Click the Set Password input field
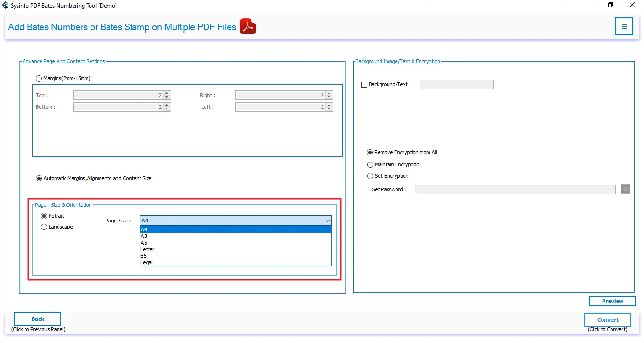Screen dimensions: 644x343 (515, 189)
